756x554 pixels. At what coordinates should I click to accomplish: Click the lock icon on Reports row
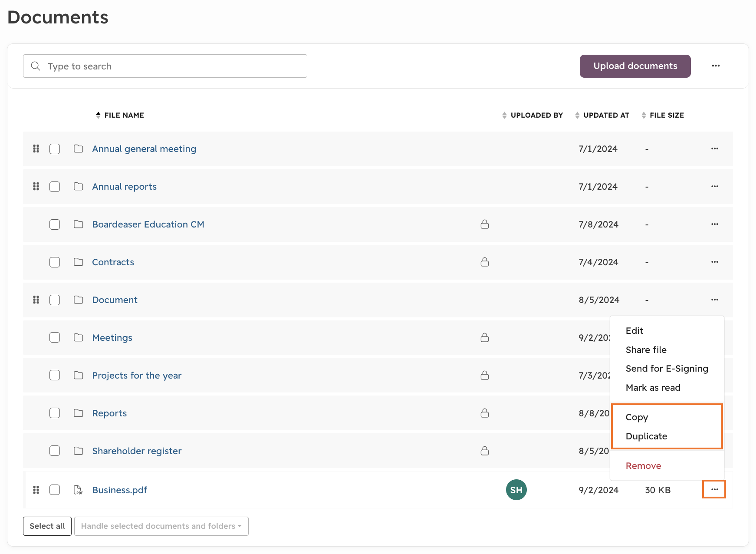coord(485,413)
